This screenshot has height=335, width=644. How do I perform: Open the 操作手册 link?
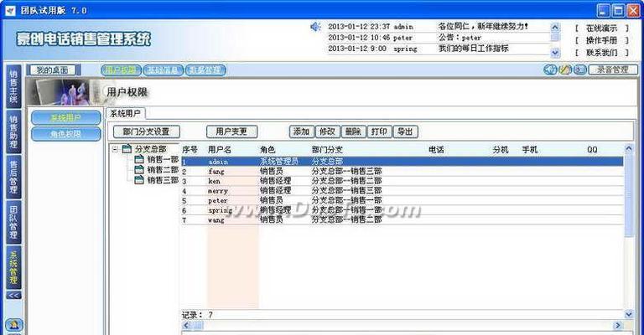[602, 40]
